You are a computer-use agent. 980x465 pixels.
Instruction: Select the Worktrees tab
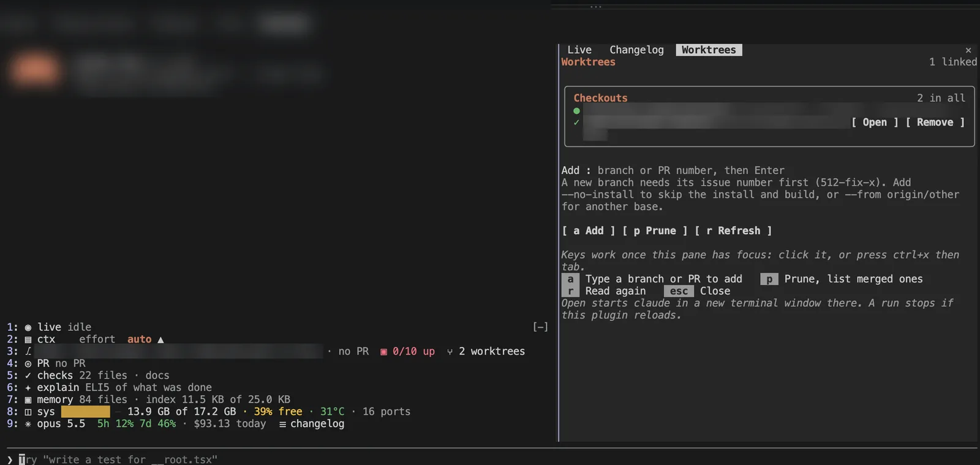tap(709, 50)
